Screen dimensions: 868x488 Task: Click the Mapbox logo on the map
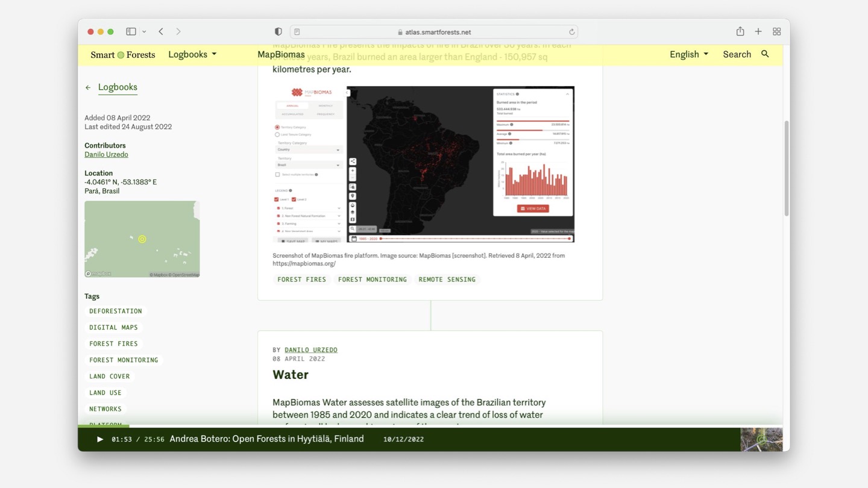[x=98, y=274]
